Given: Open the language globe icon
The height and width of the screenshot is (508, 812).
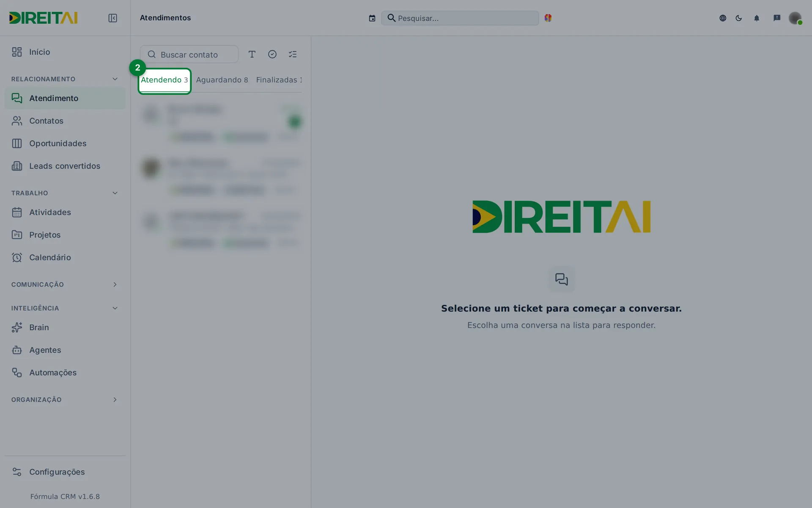Looking at the screenshot, I should (723, 18).
